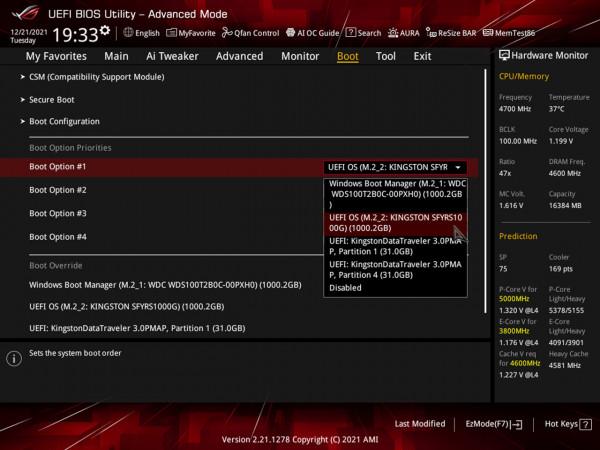Screen dimensions: 600x450
Task: Go to the Exit tab
Action: tap(422, 56)
